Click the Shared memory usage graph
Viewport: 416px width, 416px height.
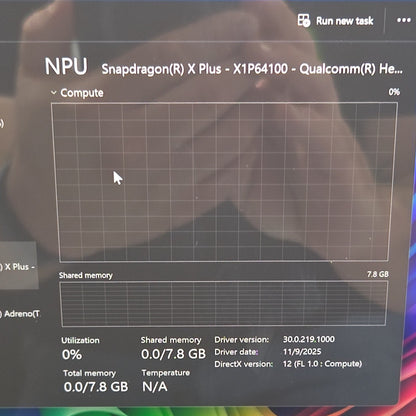[223, 303]
